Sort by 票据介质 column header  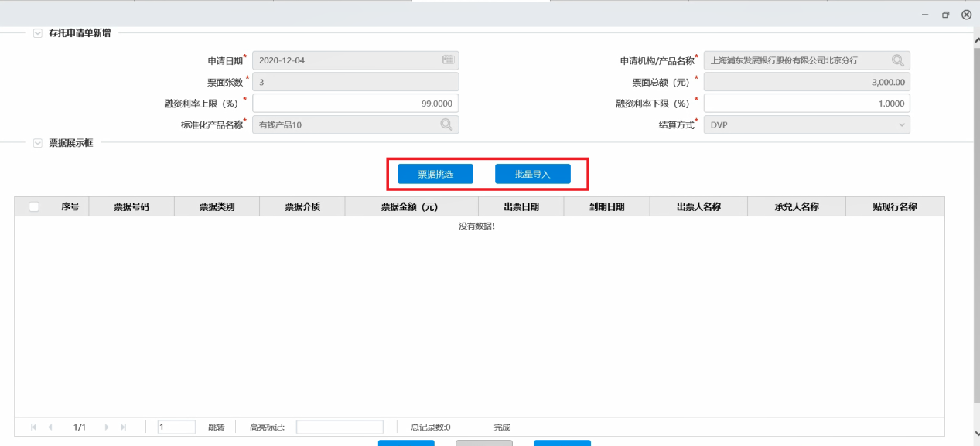(x=302, y=206)
